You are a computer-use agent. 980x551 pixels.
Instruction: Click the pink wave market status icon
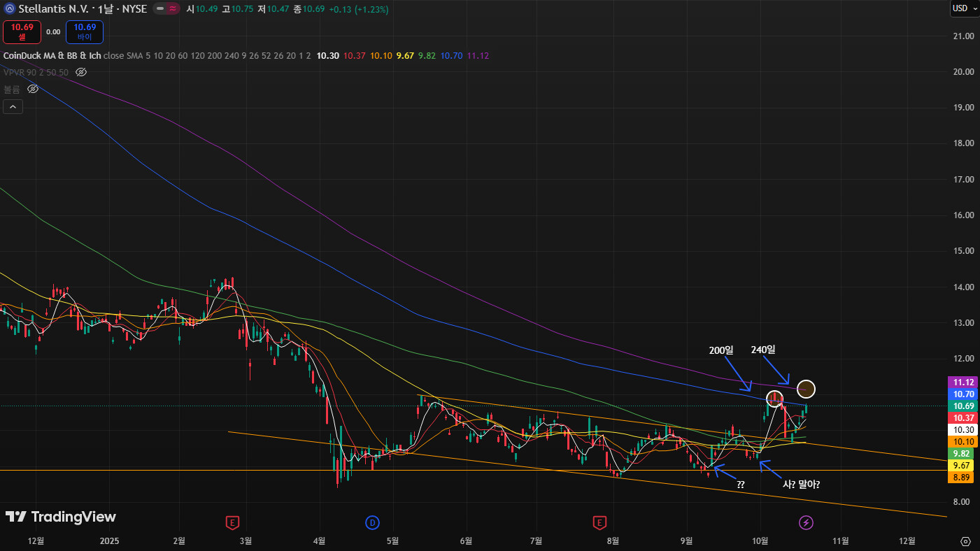click(x=171, y=9)
